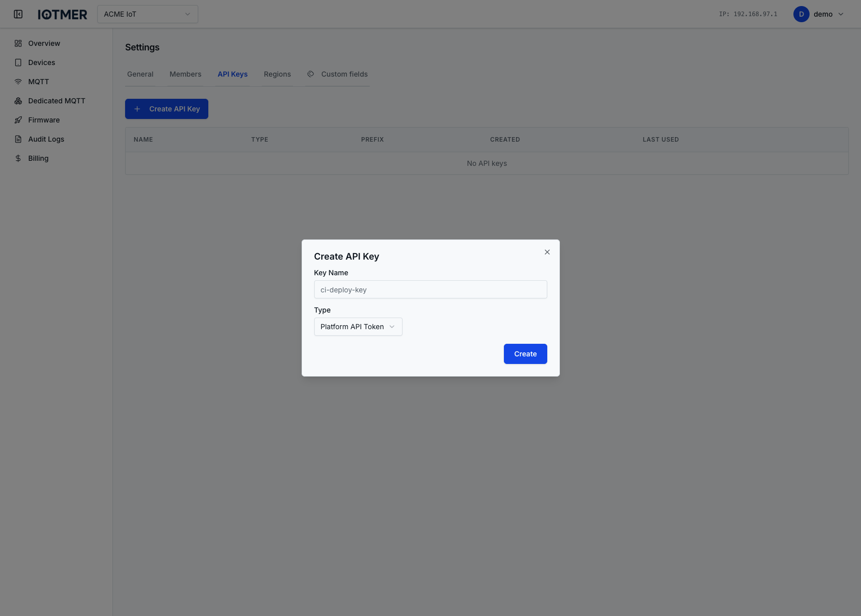Click the Key Name input field
Viewport: 861px width, 616px height.
430,289
